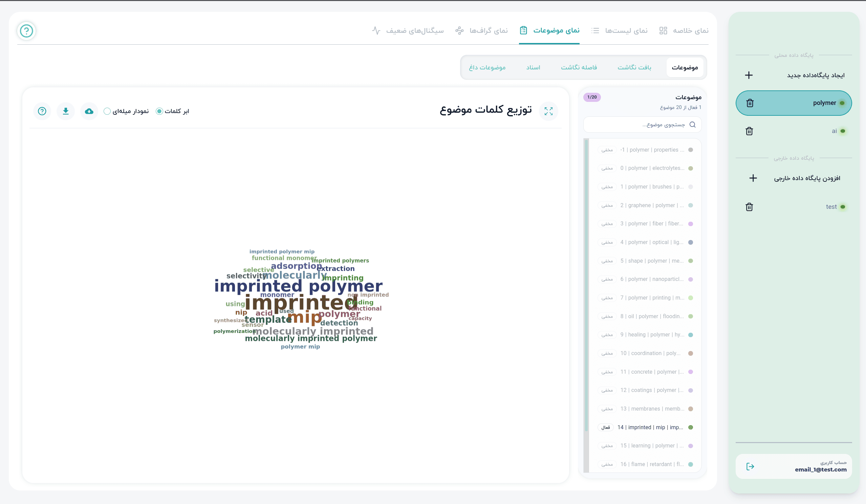Click the logout icon
866x504 pixels.
(x=750, y=466)
